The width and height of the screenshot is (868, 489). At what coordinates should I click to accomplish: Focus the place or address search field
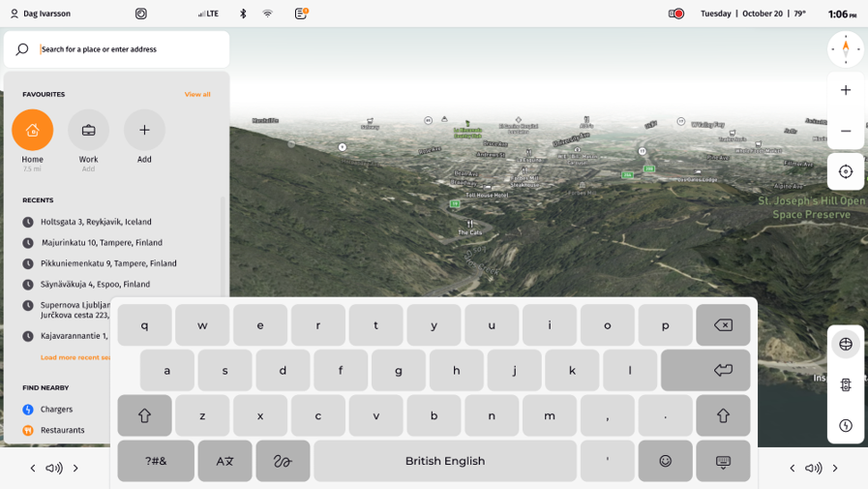pyautogui.click(x=116, y=49)
